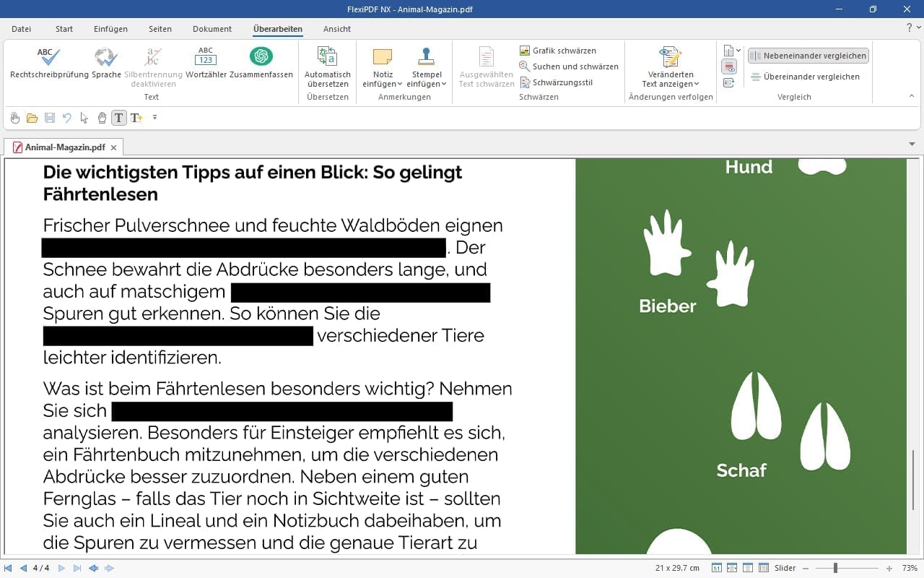Click the zoom slider handle
924x578 pixels.
[x=835, y=569]
